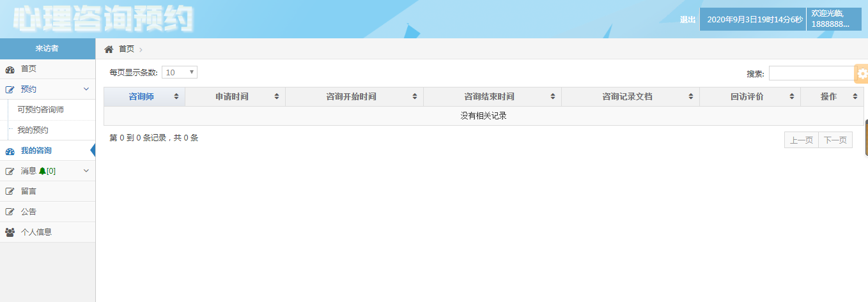Image resolution: width=868 pixels, height=302 pixels.
Task: Click sort arrows in 申请时间 column
Action: pyautogui.click(x=277, y=96)
